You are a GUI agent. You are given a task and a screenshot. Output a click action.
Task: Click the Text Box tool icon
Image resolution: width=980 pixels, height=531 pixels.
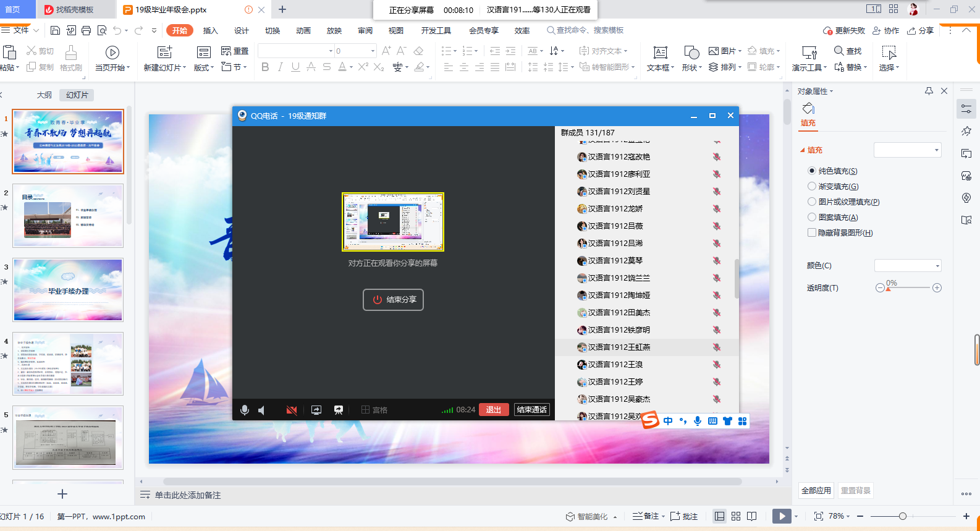point(660,53)
